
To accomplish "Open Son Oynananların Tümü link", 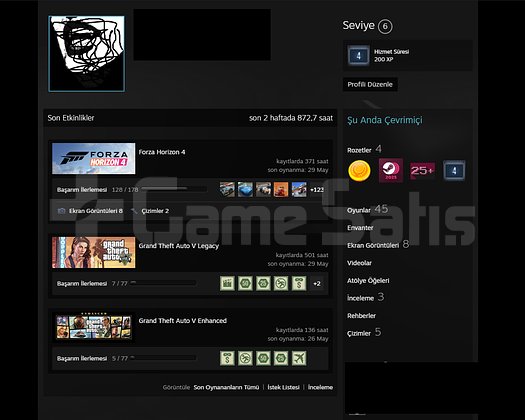I will point(226,387).
